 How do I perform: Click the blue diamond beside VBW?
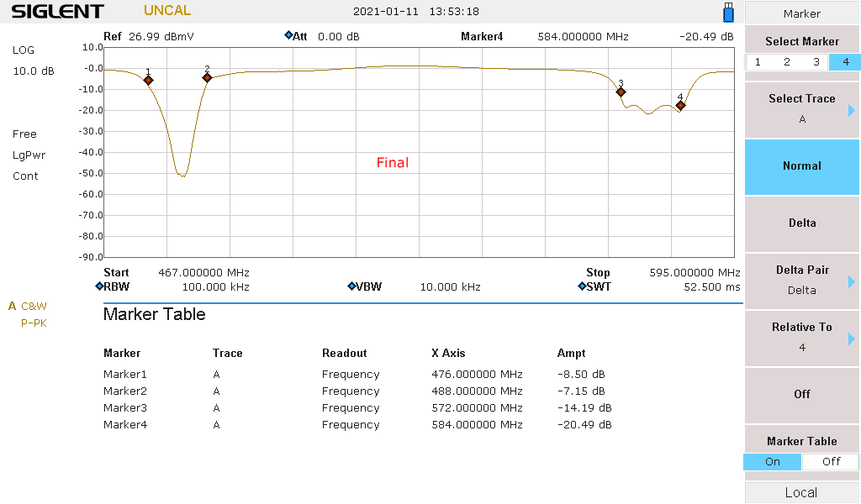click(x=351, y=286)
